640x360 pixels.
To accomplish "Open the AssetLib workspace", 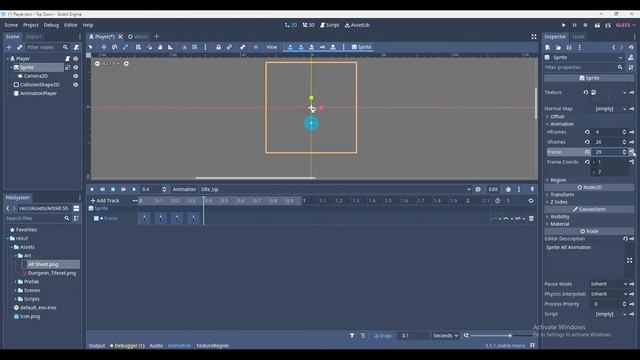I will (357, 25).
